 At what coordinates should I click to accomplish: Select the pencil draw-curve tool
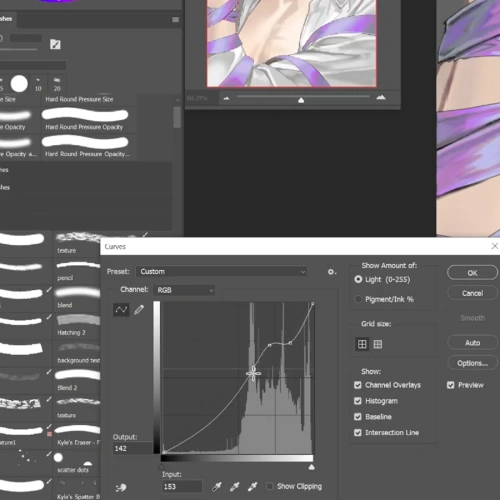139,310
